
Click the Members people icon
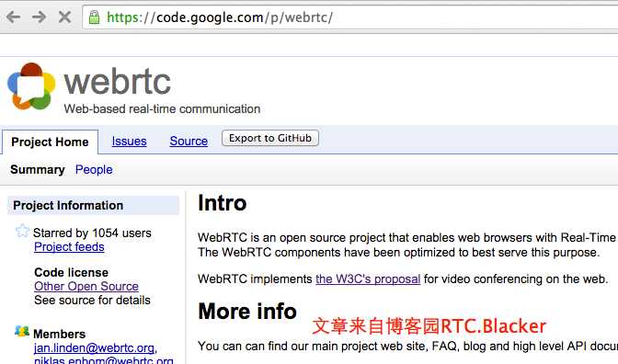[x=22, y=331]
